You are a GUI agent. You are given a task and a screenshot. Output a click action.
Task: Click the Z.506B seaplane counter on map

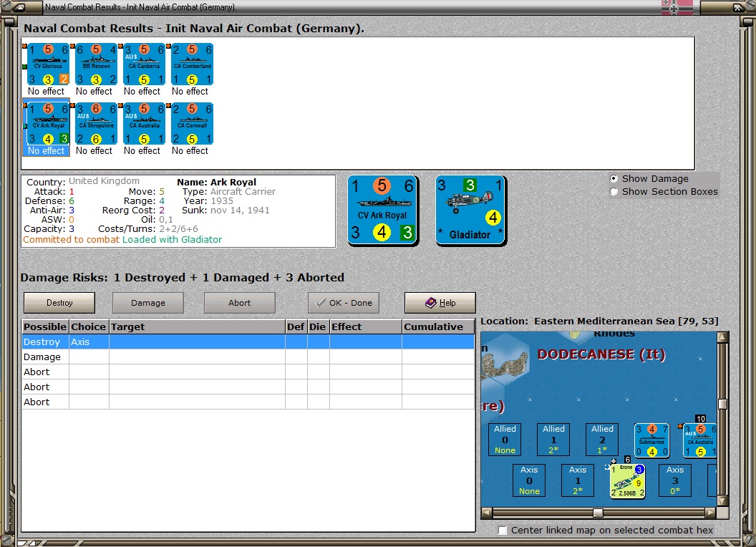tap(627, 481)
